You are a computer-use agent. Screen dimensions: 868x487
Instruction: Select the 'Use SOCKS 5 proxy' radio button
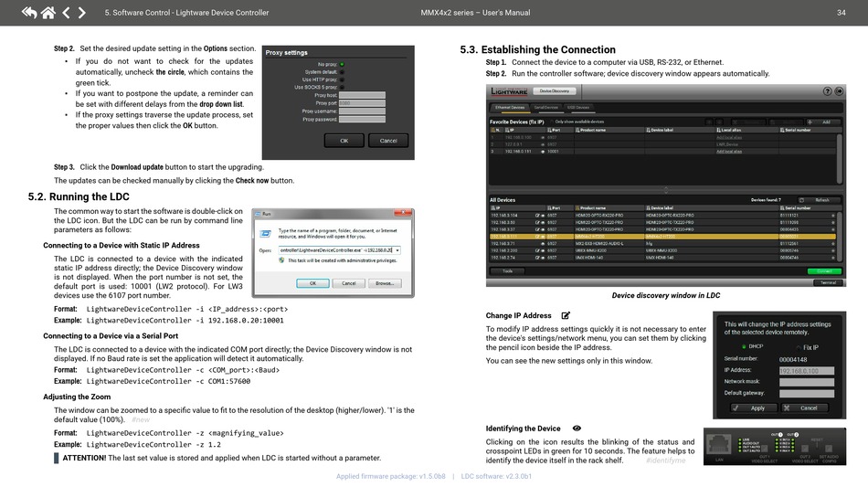[x=342, y=88]
